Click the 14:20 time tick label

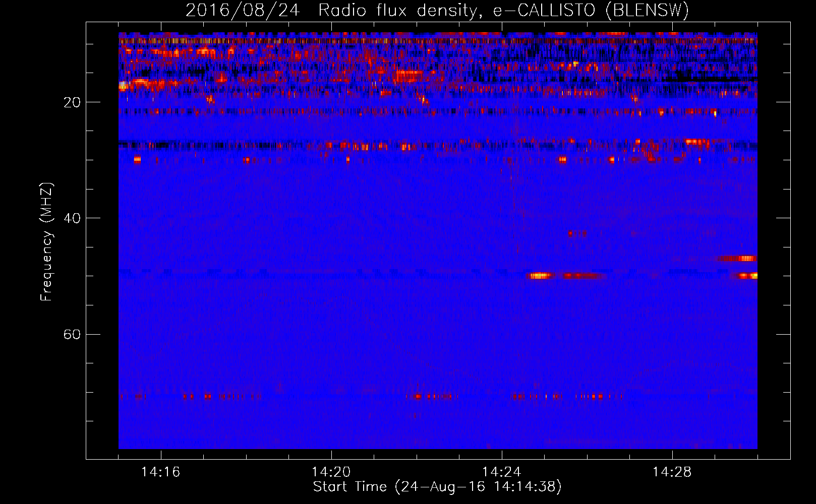coord(331,472)
